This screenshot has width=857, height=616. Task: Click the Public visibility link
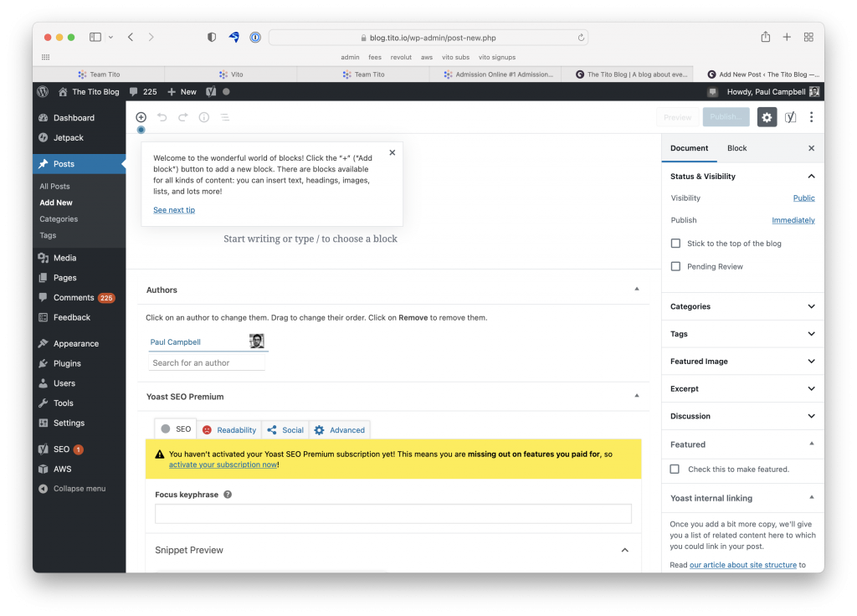coord(804,198)
